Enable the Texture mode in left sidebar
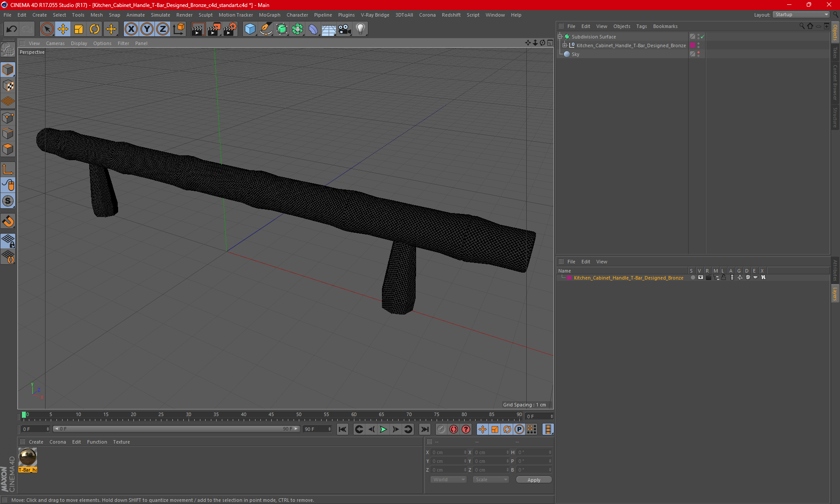Screen dimensions: 840x504 coord(8,86)
